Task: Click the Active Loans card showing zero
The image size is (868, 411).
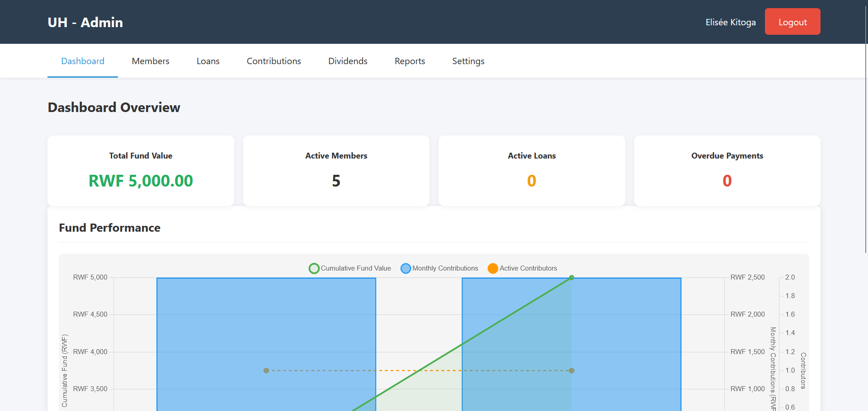Action: (532, 170)
